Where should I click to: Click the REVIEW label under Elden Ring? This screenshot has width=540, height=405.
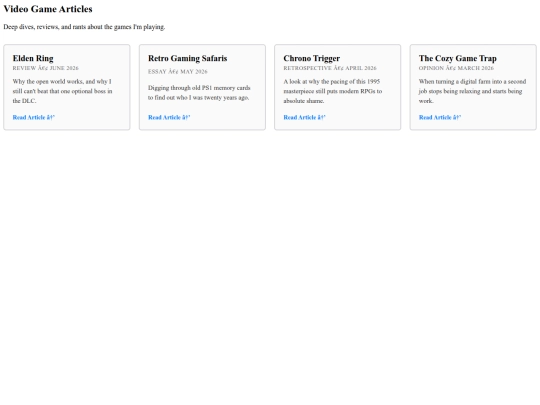point(24,68)
